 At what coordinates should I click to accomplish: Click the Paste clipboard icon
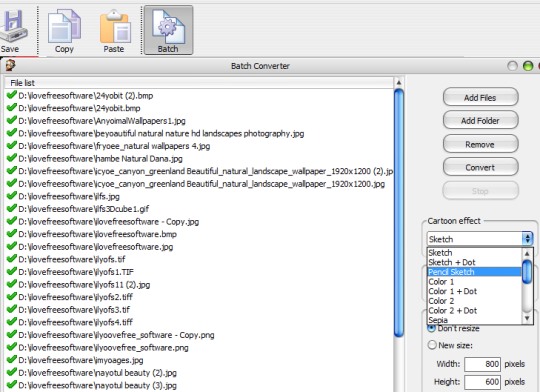tap(115, 27)
